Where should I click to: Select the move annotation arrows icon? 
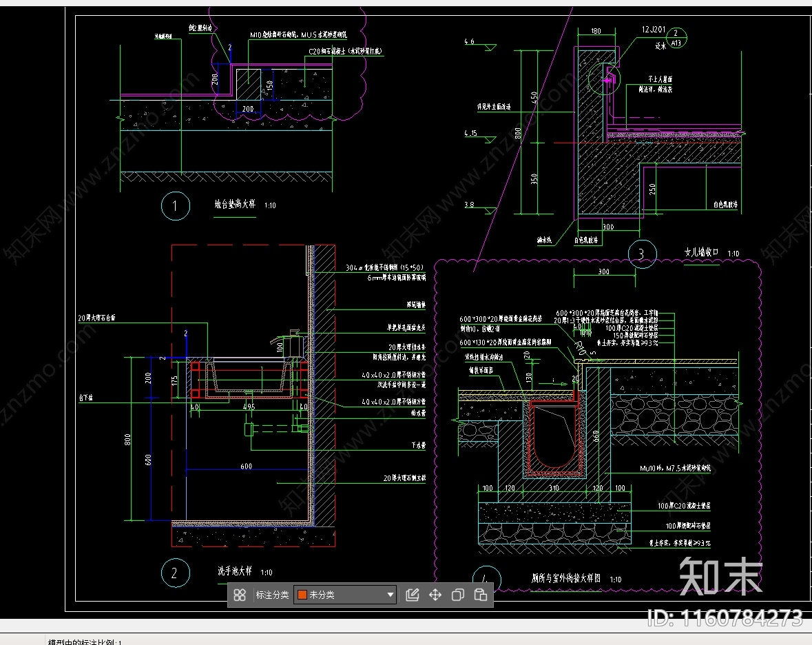(435, 595)
